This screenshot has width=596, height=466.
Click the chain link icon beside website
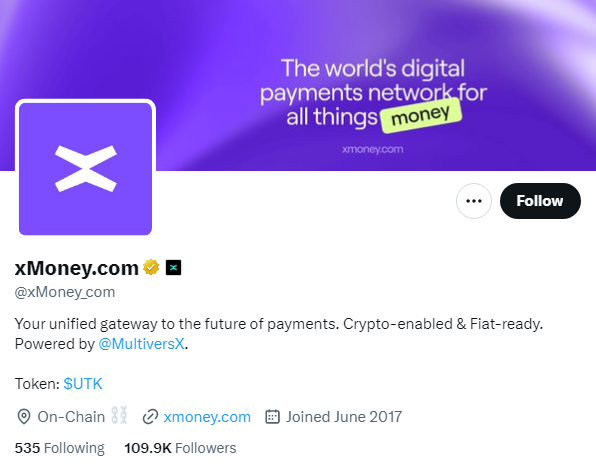tap(150, 417)
